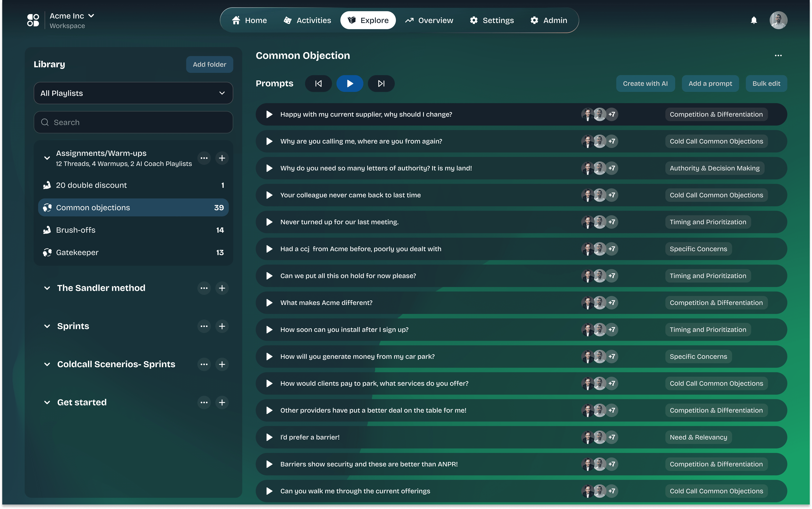Play the 'What makes Acme different?' prompt
This screenshot has width=812, height=509.
269,303
